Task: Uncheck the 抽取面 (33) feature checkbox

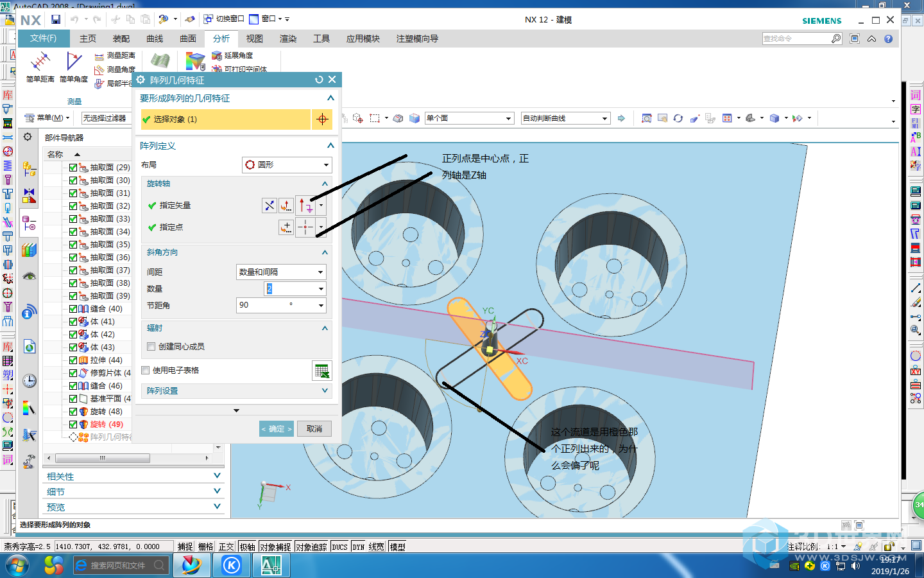Action: [x=73, y=219]
